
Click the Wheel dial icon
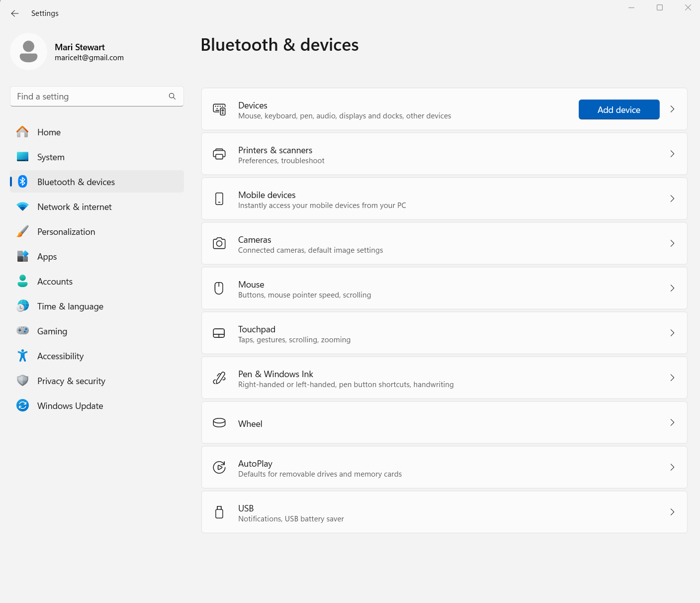click(x=219, y=423)
